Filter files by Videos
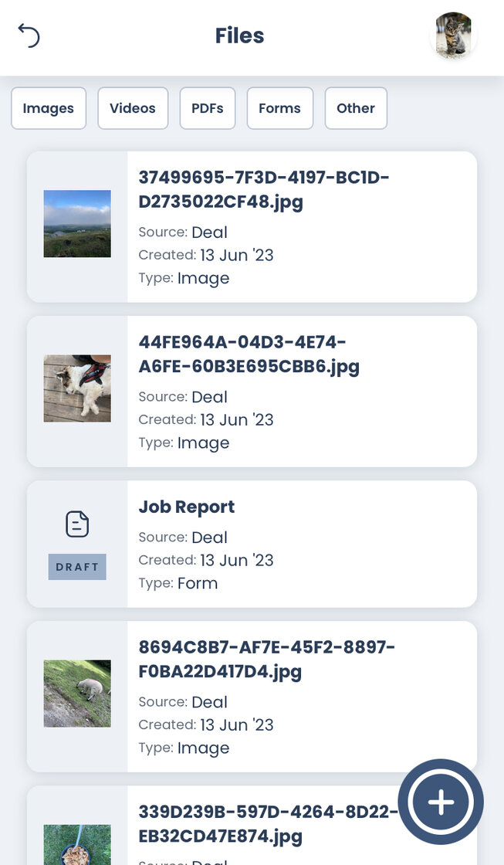 133,108
